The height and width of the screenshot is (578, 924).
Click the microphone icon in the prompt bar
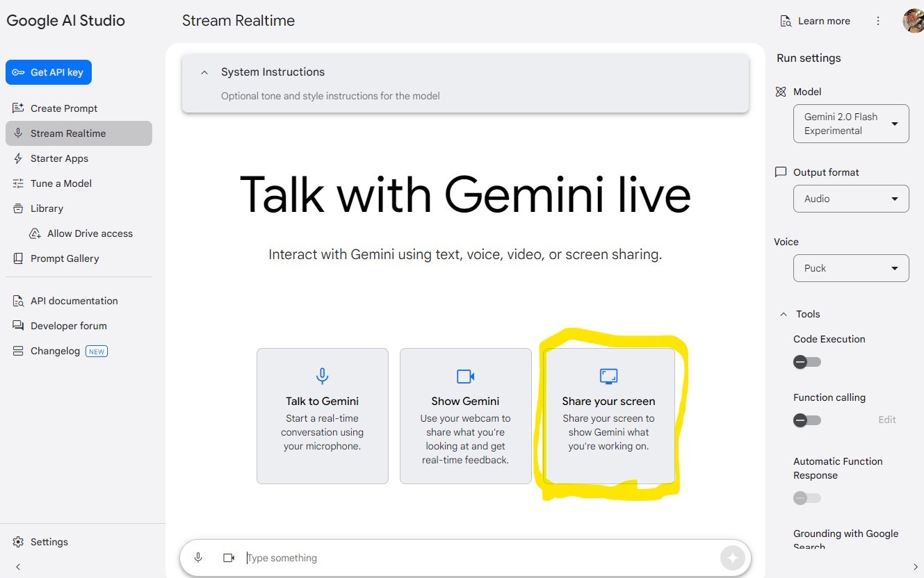click(198, 558)
